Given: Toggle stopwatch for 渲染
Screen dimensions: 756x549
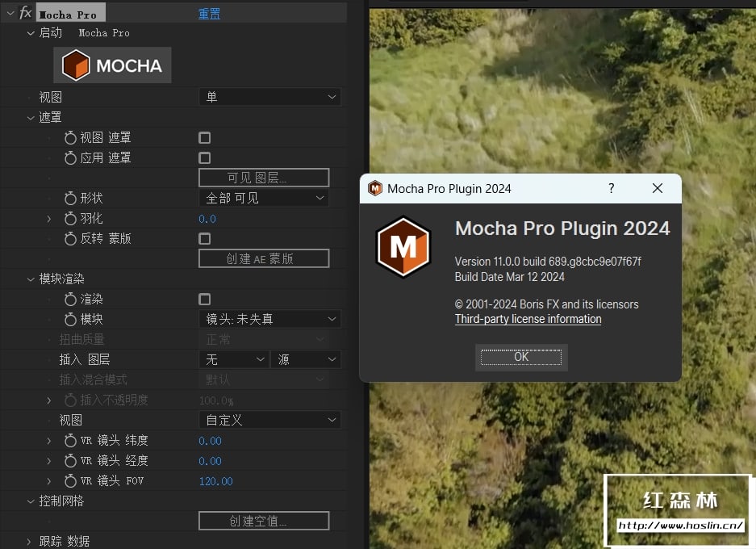Looking at the screenshot, I should (70, 300).
